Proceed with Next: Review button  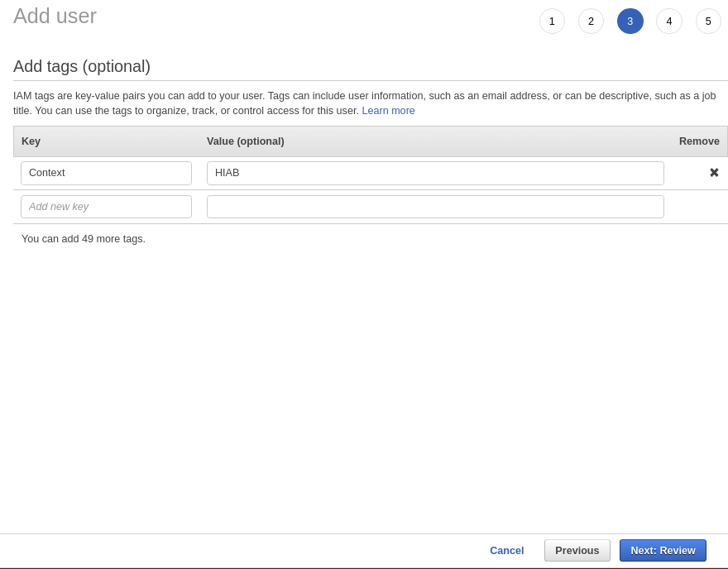coord(663,550)
